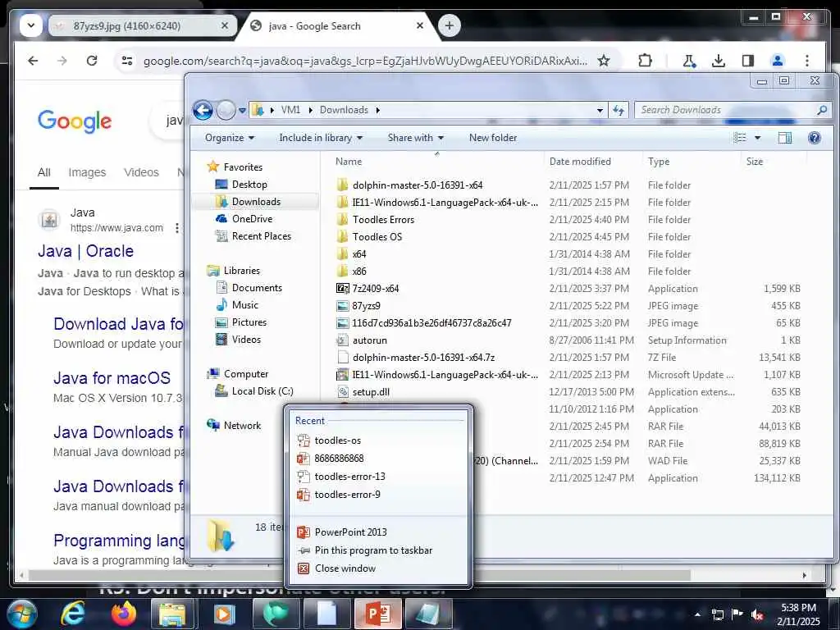The height and width of the screenshot is (630, 840).
Task: Toggle the Explorer preview pane icon
Action: (785, 138)
